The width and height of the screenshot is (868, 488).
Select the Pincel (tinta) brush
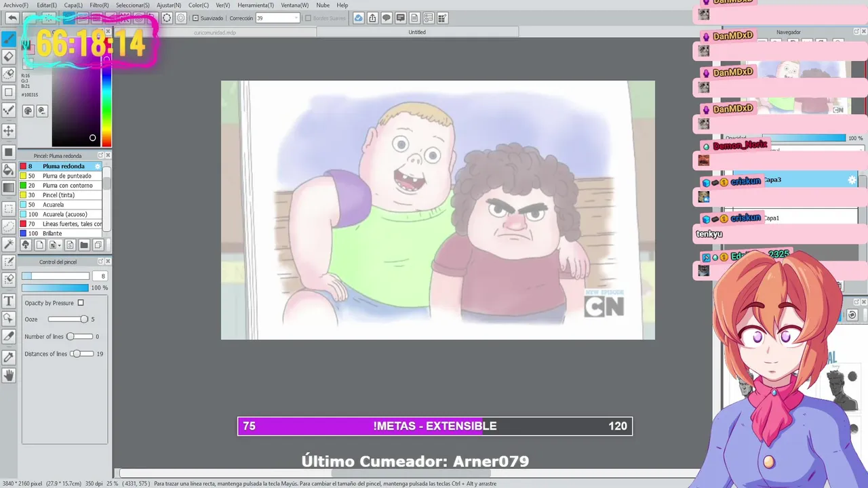coord(60,195)
